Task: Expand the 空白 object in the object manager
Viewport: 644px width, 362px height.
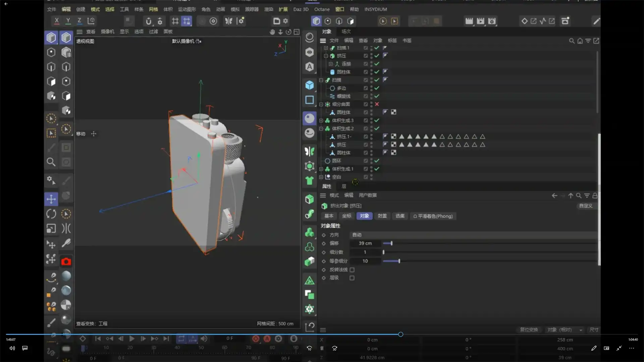Action: [x=321, y=177]
